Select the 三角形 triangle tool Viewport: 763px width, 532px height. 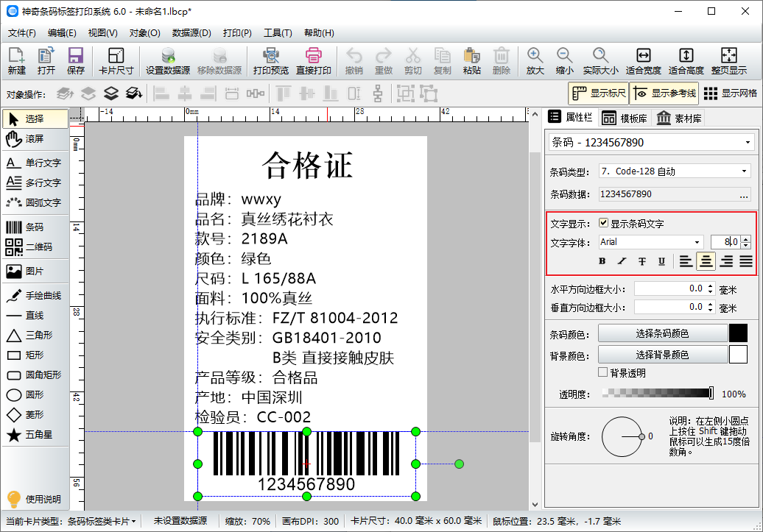35,336
